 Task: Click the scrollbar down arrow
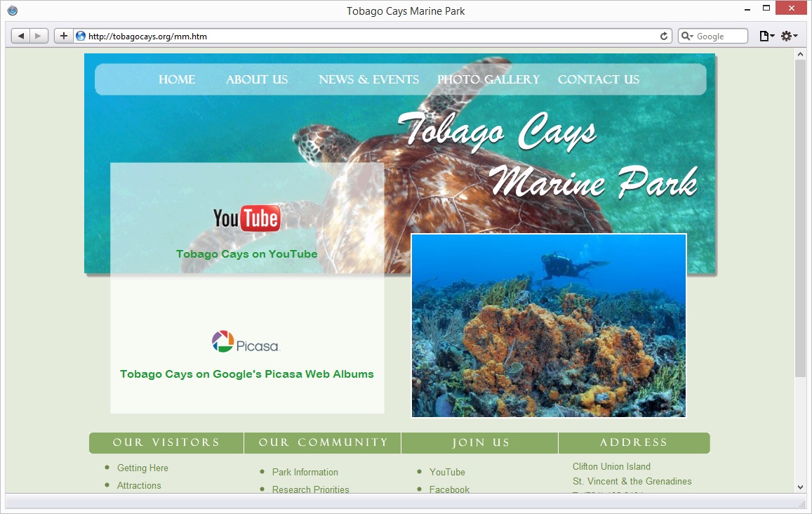800,487
